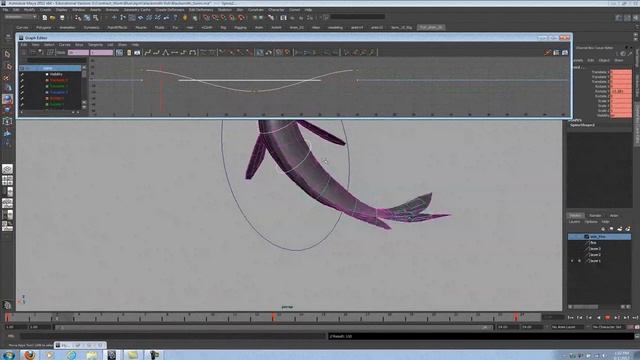Select green Translate Y channel in list
Viewport: 640px width, 360px height.
(59, 87)
